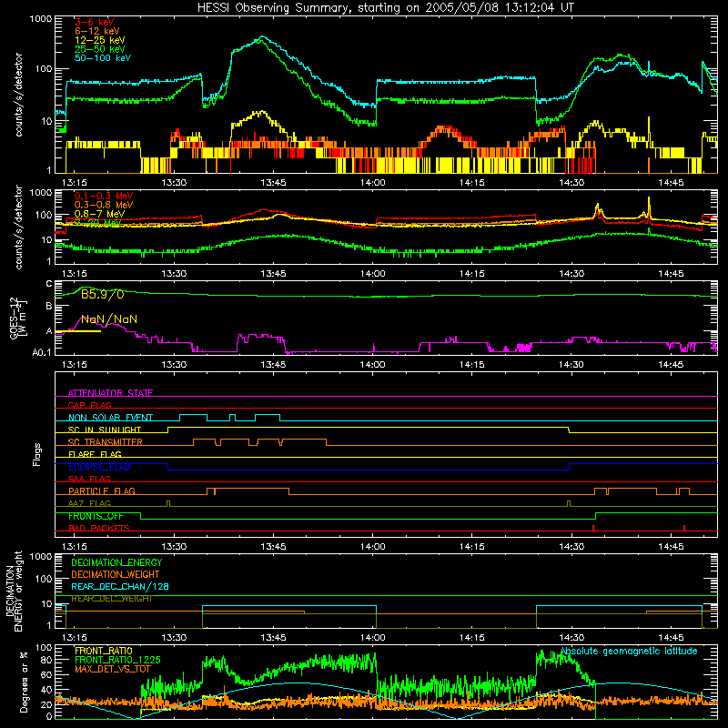This screenshot has width=728, height=728.
Task: Select the FLARE_FLAG label
Action: (95, 454)
